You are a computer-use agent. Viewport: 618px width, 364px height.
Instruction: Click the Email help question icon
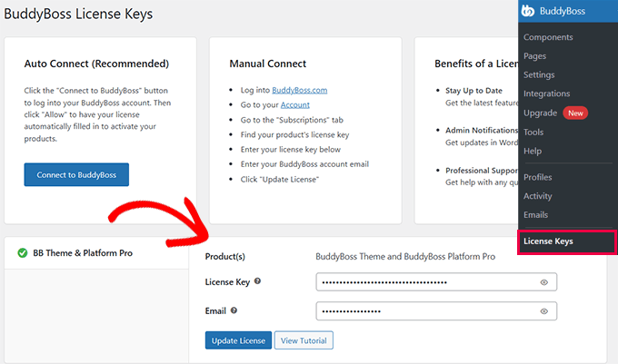(234, 310)
